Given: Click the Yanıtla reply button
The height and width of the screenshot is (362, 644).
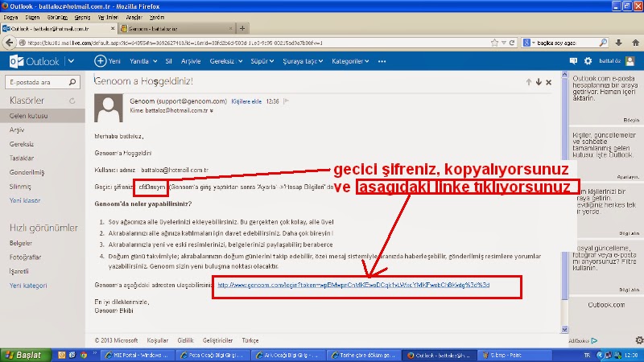Looking at the screenshot, I should [138, 61].
